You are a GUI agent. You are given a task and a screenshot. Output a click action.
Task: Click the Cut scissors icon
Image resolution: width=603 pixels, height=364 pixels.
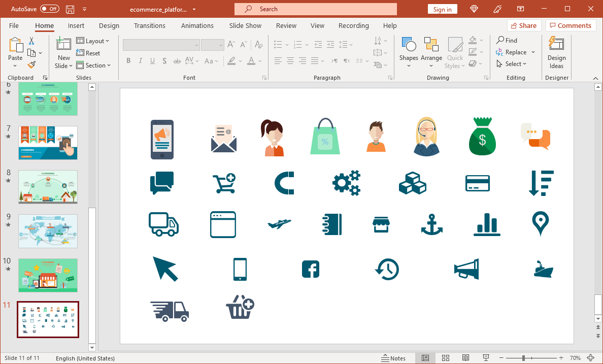tap(31, 41)
